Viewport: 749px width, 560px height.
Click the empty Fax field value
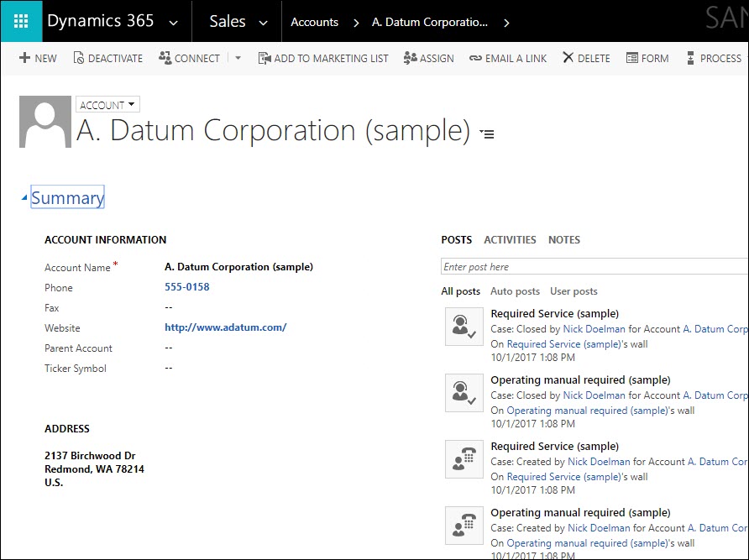click(169, 307)
